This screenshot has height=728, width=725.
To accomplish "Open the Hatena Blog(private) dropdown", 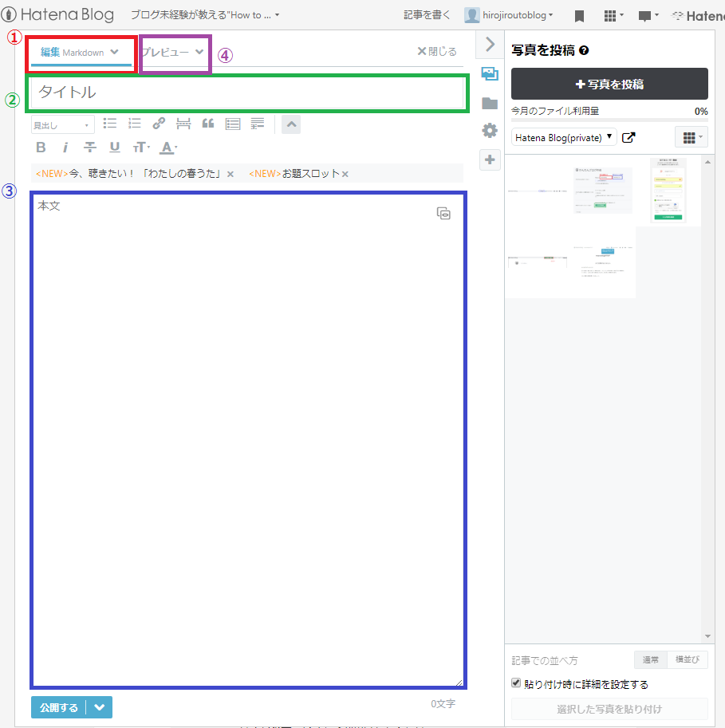I will pyautogui.click(x=563, y=136).
